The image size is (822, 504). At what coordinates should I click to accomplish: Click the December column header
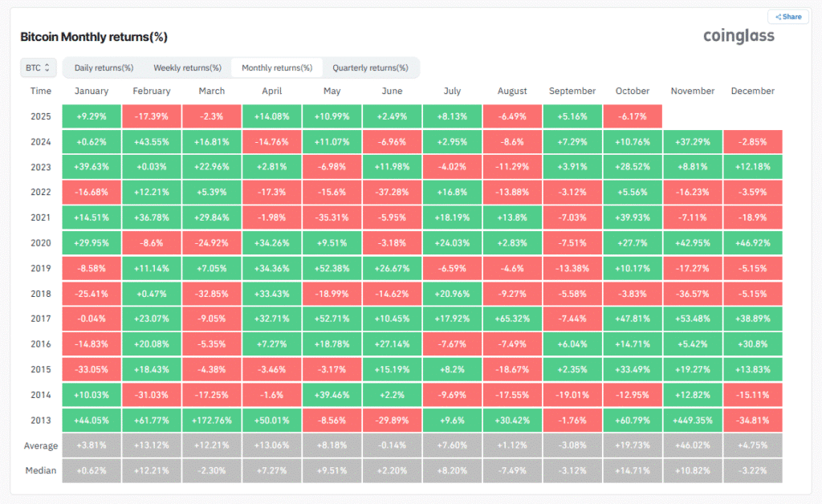point(752,91)
